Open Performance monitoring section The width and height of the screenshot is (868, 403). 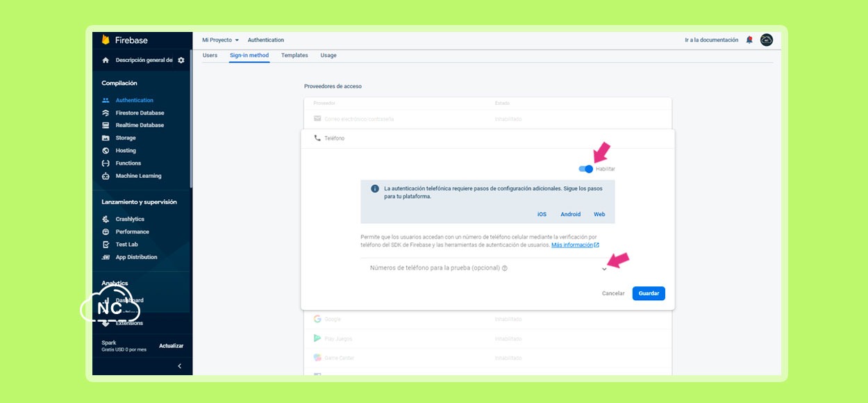132,231
